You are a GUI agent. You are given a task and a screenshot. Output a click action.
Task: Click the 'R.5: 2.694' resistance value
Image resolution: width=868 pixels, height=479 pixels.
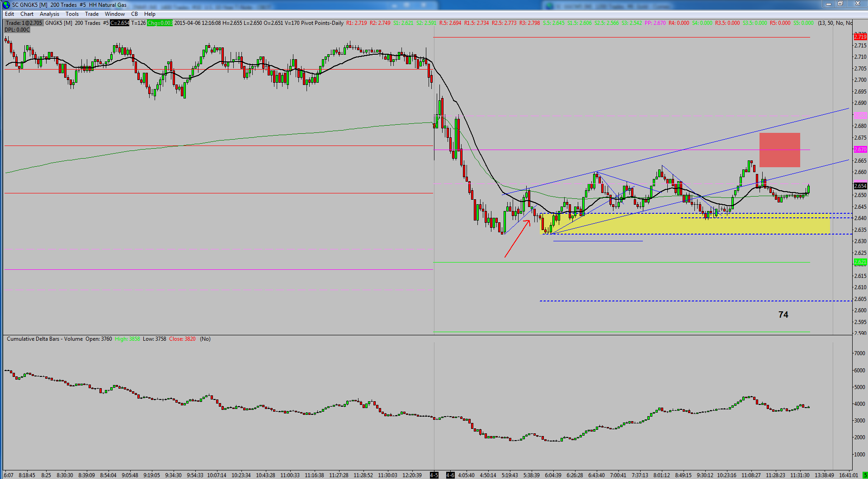[x=450, y=23]
